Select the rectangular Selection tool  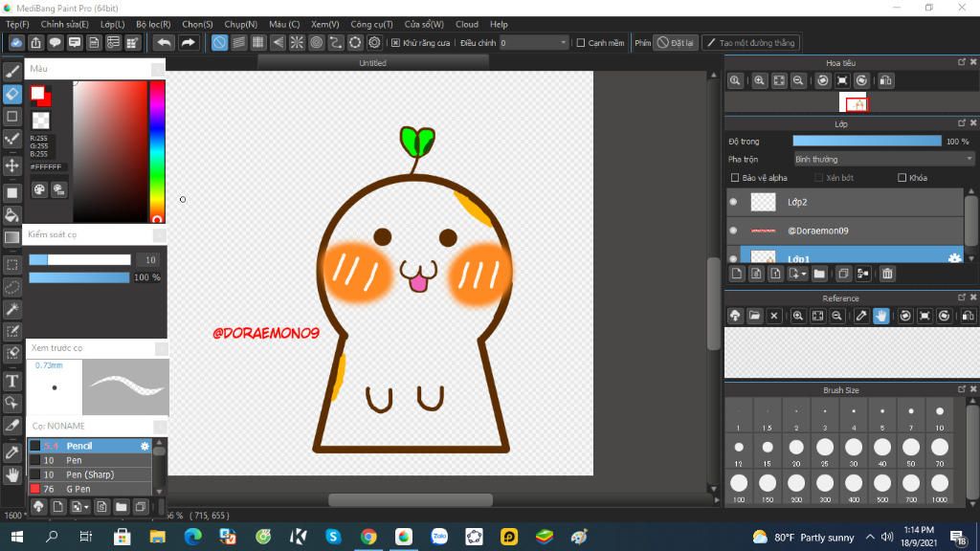click(11, 265)
